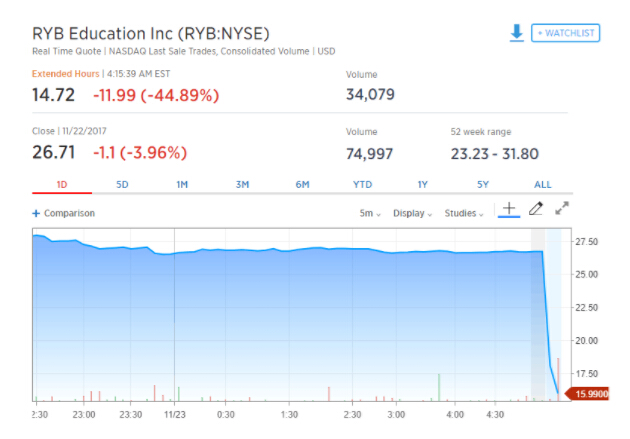Expand the Display dropdown
The height and width of the screenshot is (439, 630).
(x=412, y=213)
